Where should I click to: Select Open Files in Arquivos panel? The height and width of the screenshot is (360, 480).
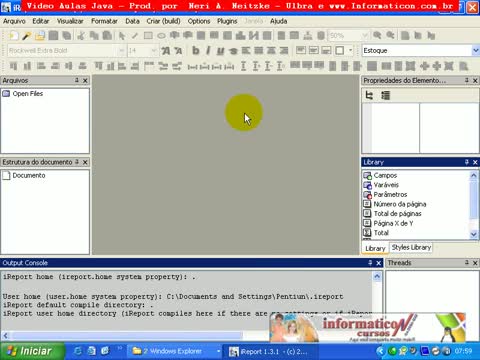tap(28, 94)
